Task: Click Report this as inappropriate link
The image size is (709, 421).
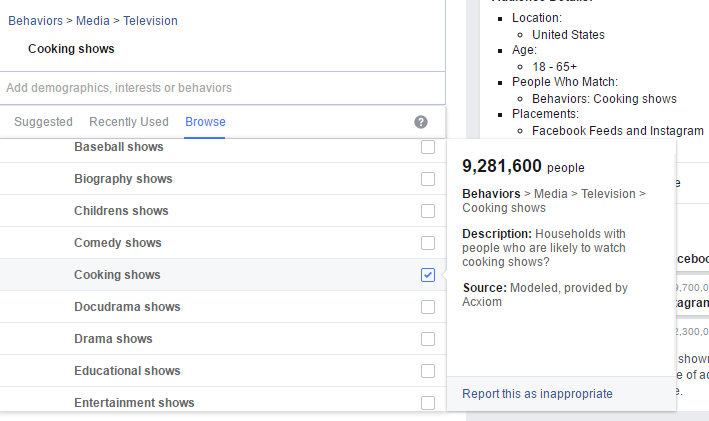Action: click(x=537, y=394)
